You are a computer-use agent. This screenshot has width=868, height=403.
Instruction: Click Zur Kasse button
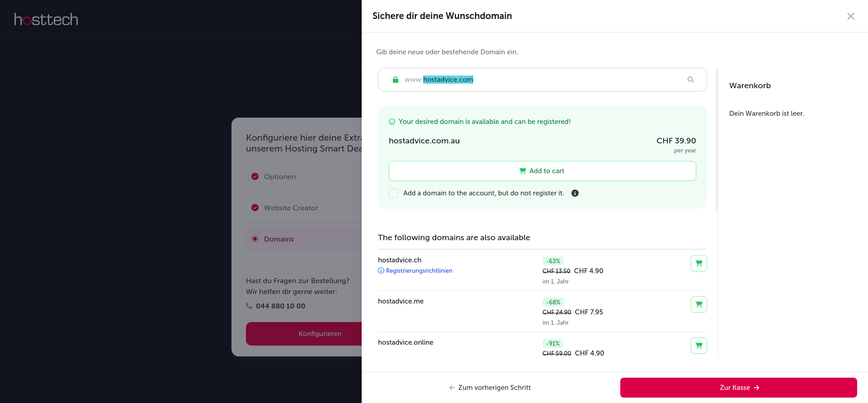tap(738, 388)
